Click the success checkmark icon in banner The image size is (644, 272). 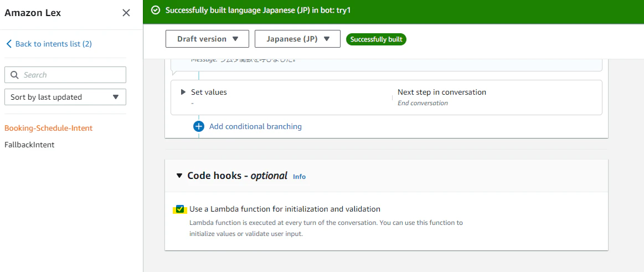point(155,11)
